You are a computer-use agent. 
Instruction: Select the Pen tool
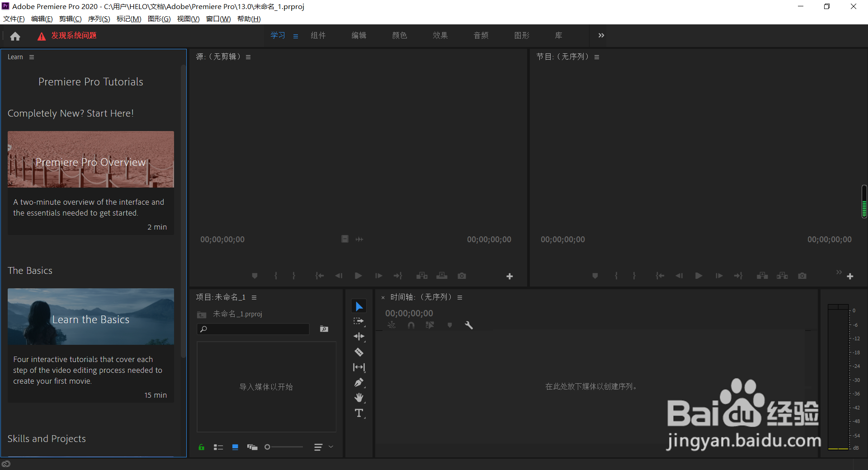coord(359,382)
